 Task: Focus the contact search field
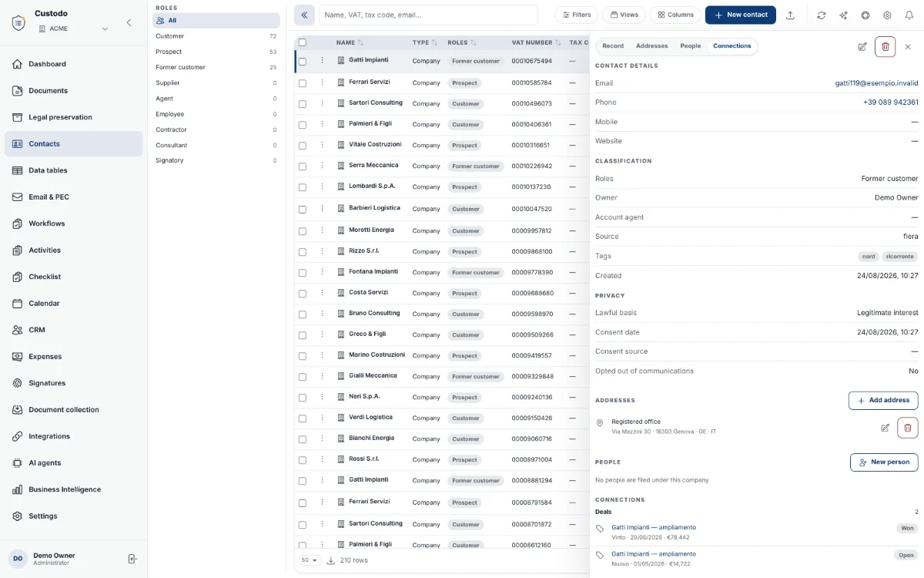tap(428, 15)
